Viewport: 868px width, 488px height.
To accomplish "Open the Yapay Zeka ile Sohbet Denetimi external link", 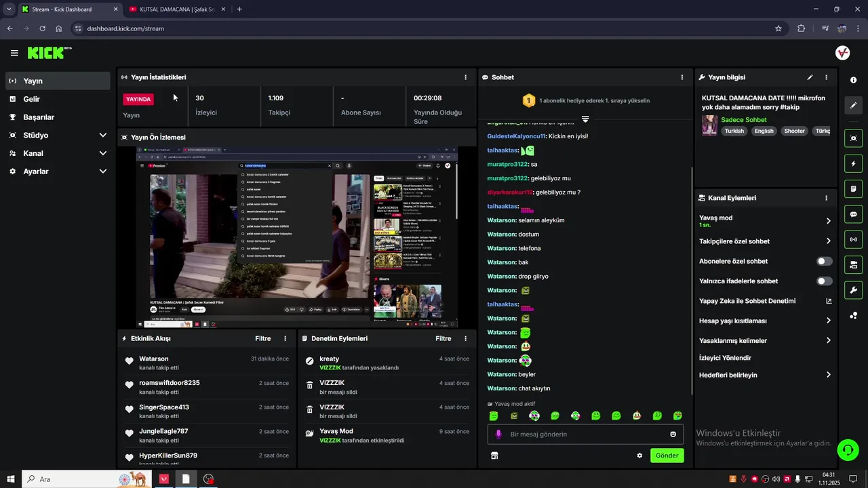I will coord(829,301).
